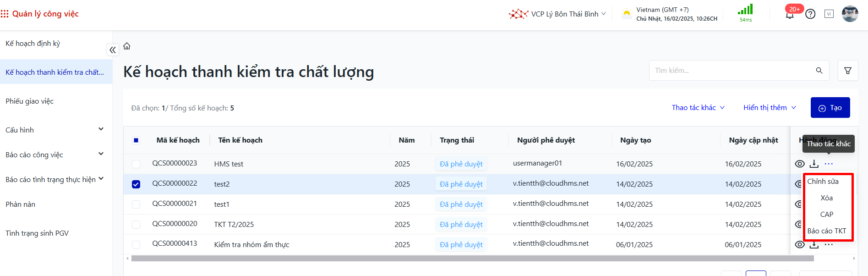
Task: Choose Chỉnh sửa from the context menu
Action: click(x=823, y=182)
